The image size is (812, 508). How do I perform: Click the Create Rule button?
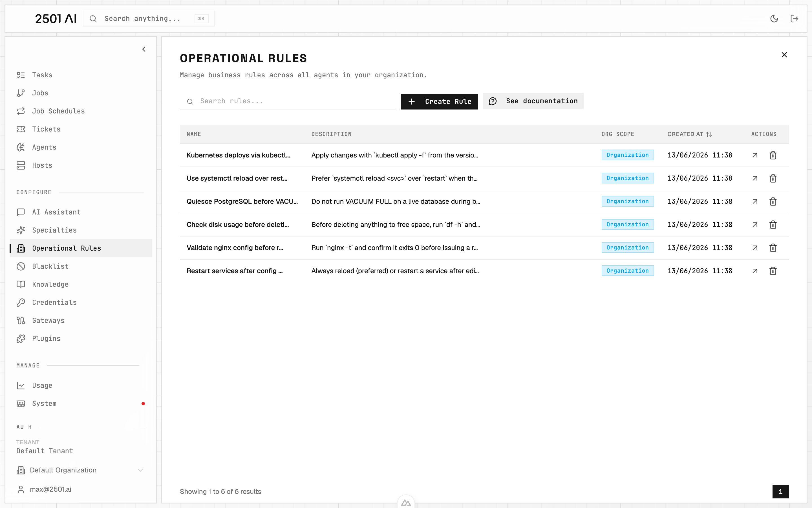(x=439, y=102)
